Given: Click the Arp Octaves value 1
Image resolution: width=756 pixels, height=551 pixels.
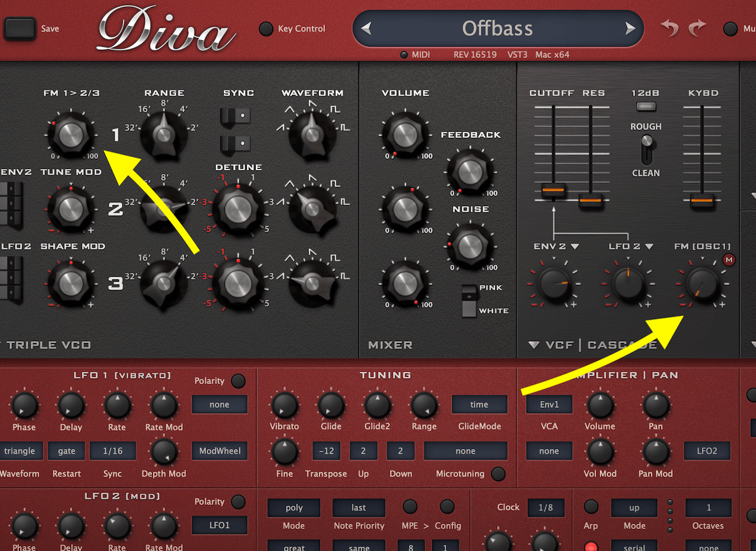Looking at the screenshot, I should (x=709, y=507).
